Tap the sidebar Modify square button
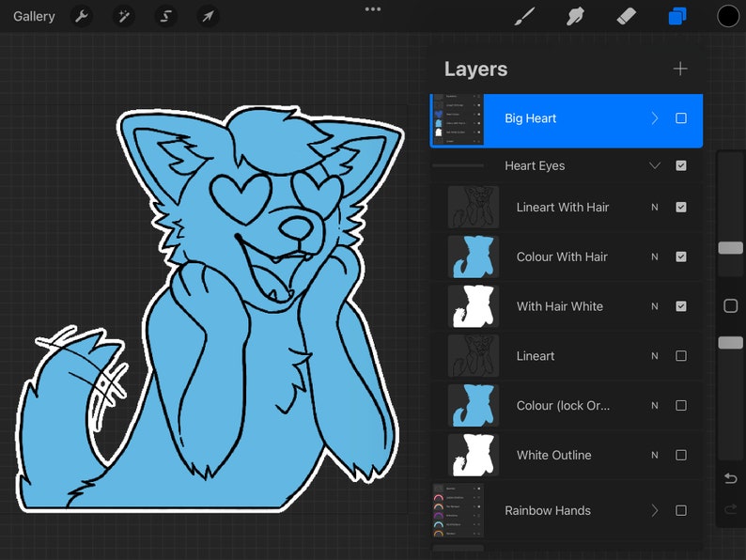Screen dimensions: 746x560 pos(730,305)
